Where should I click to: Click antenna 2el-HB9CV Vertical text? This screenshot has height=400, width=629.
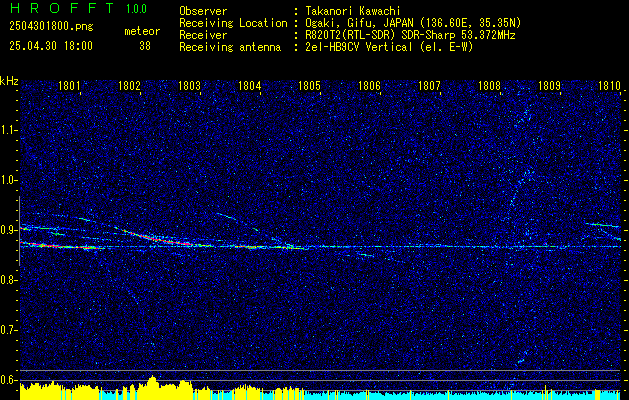[390, 47]
